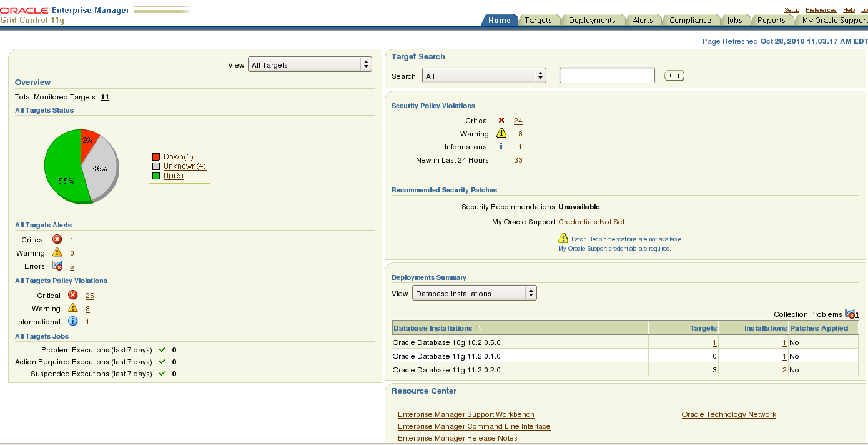Open the Alerts tab
Viewport: 868px width, 445px height.
(643, 20)
